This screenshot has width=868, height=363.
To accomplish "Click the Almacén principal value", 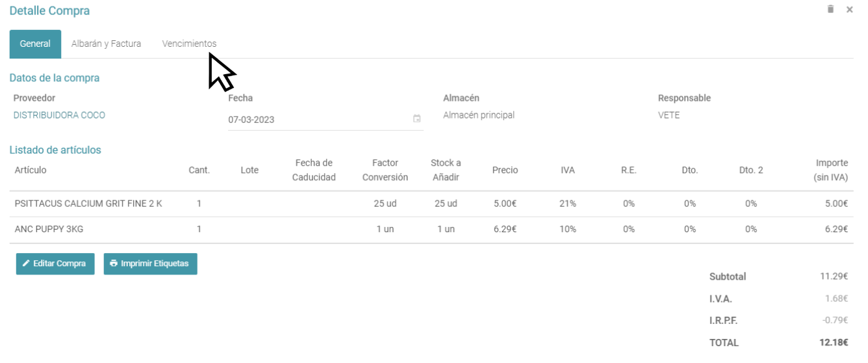I will pos(479,115).
